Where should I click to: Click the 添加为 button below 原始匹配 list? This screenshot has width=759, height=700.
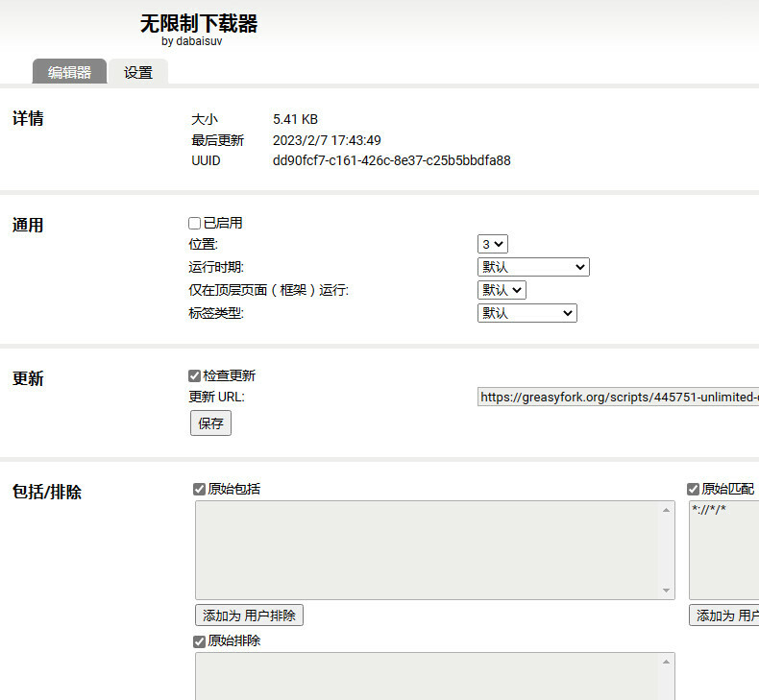tap(724, 616)
